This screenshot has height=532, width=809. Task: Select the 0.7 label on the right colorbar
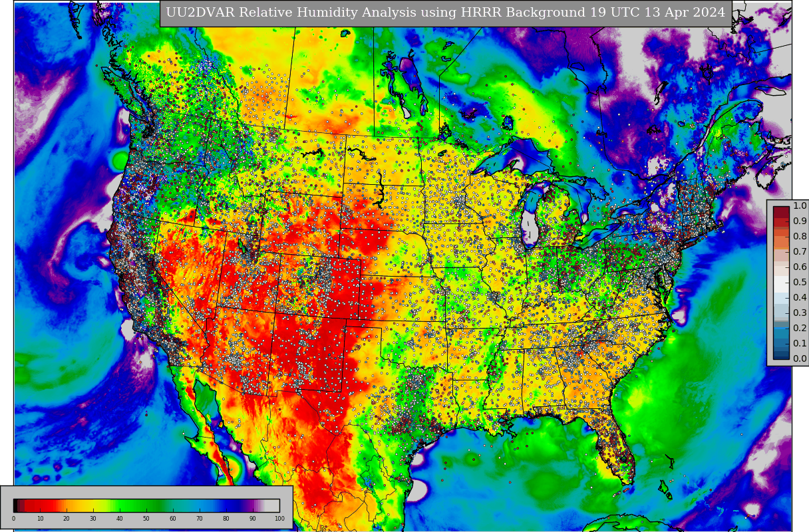pos(800,252)
